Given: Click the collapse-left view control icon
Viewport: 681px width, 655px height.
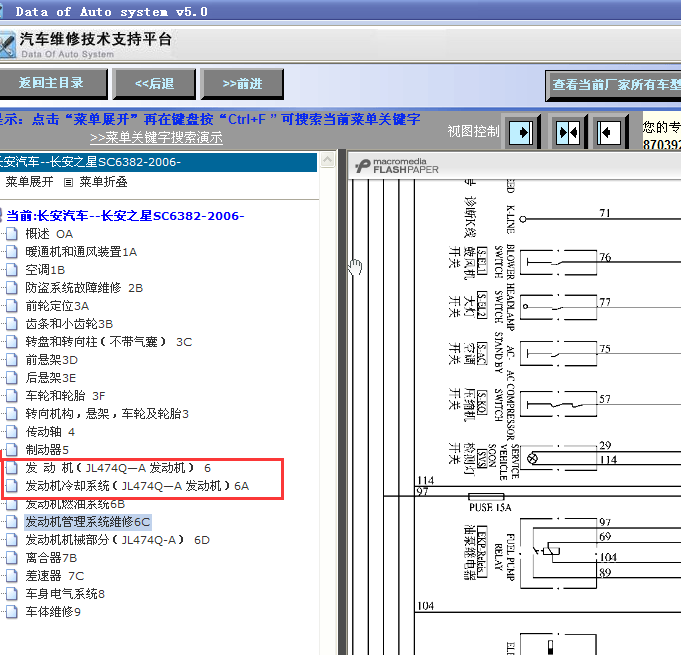Looking at the screenshot, I should click(608, 132).
